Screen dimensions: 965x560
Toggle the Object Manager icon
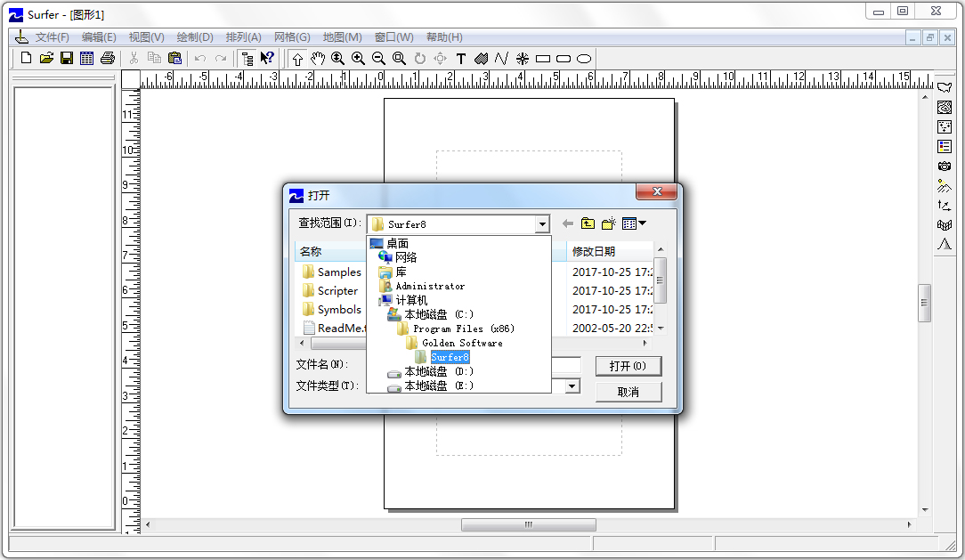[247, 59]
